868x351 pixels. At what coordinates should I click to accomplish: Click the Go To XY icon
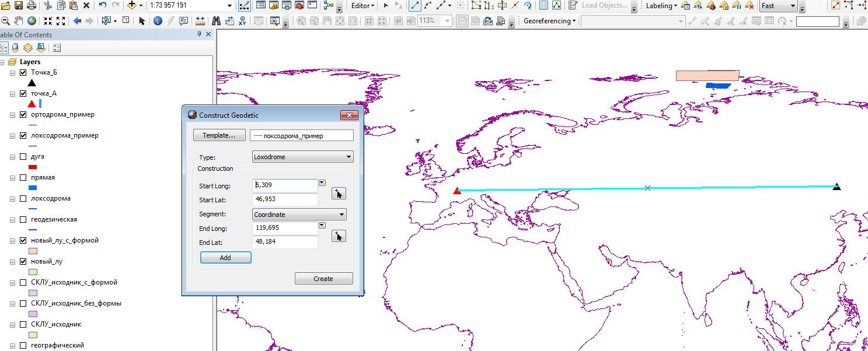pos(242,21)
